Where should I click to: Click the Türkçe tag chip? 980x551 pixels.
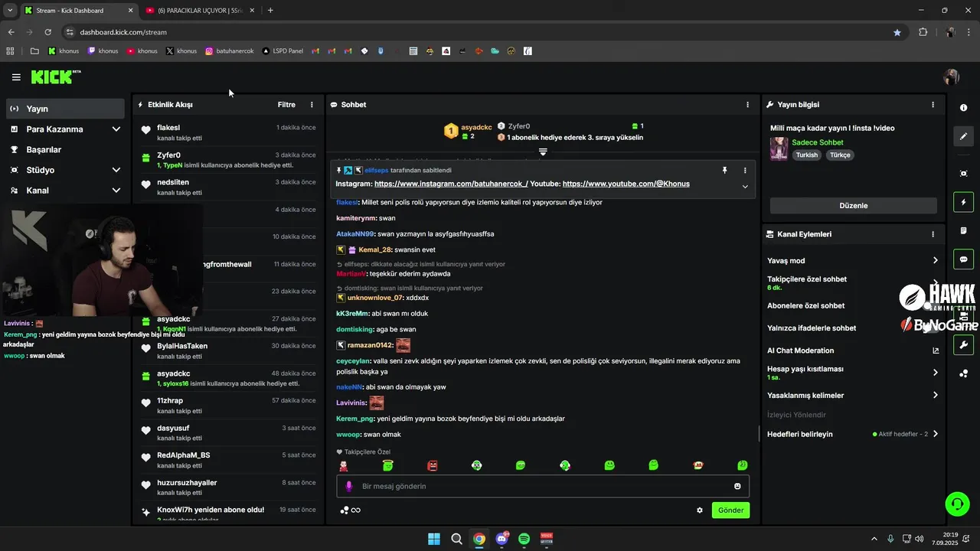[840, 155]
